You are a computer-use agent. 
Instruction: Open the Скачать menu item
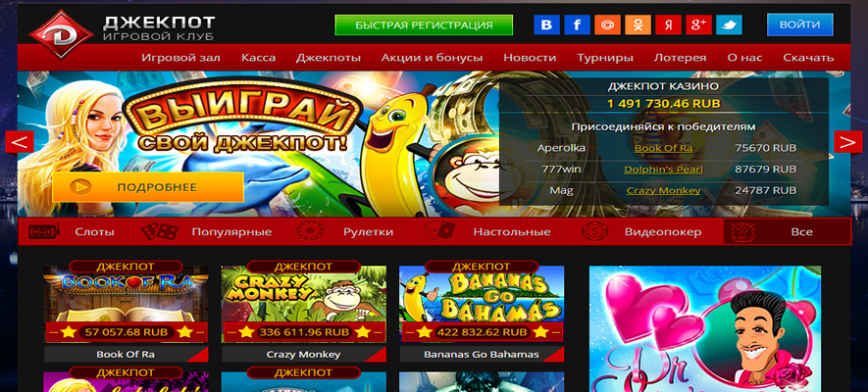tap(808, 58)
